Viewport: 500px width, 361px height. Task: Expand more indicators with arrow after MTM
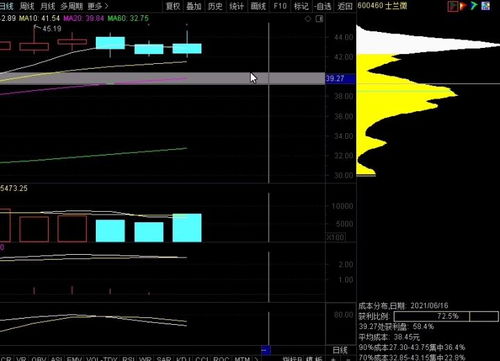pyautogui.click(x=256, y=359)
